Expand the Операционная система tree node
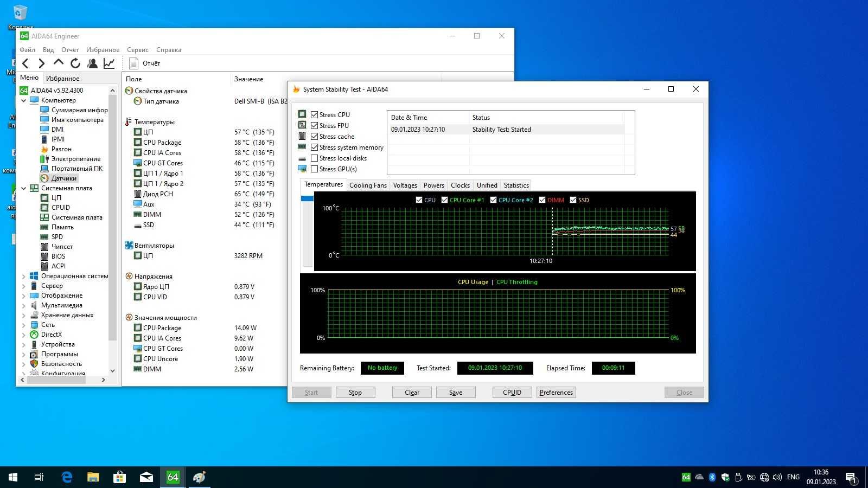This screenshot has height=488, width=868. pyautogui.click(x=23, y=276)
